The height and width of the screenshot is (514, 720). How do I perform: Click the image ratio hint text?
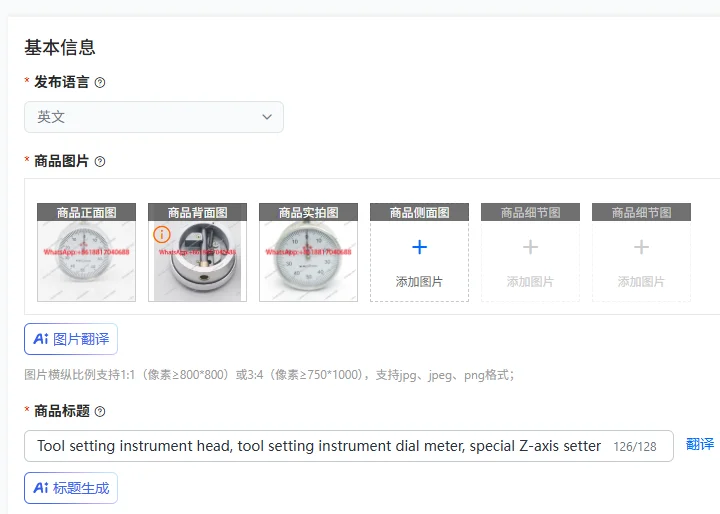[269, 375]
